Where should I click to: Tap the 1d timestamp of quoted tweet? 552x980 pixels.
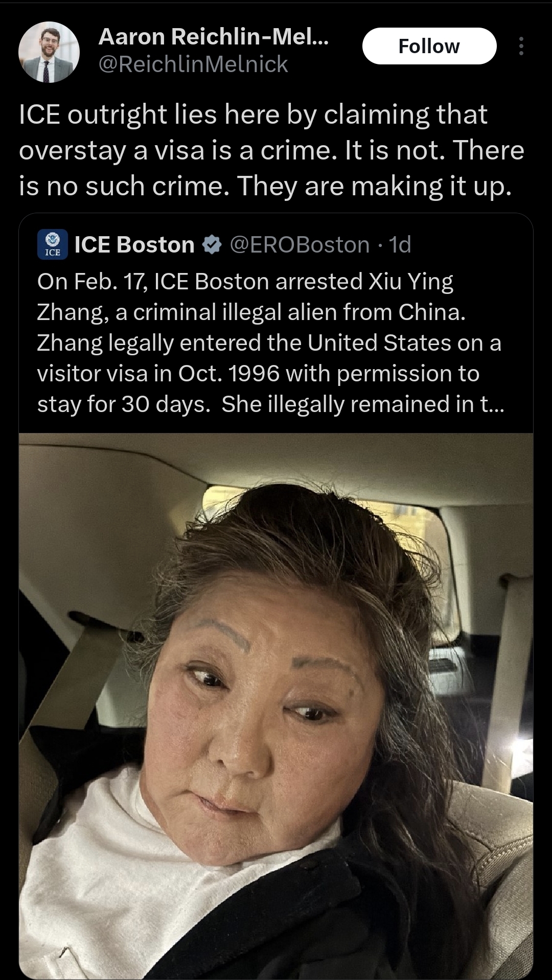[x=400, y=245]
